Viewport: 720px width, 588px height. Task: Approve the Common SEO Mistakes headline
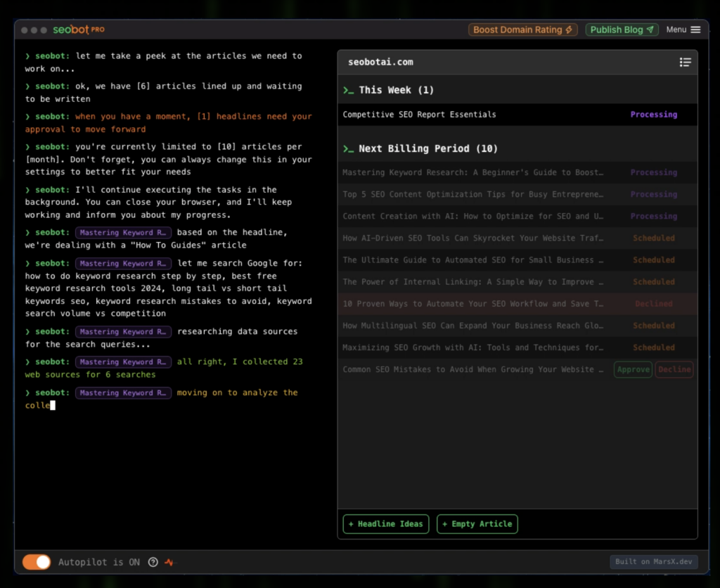632,369
